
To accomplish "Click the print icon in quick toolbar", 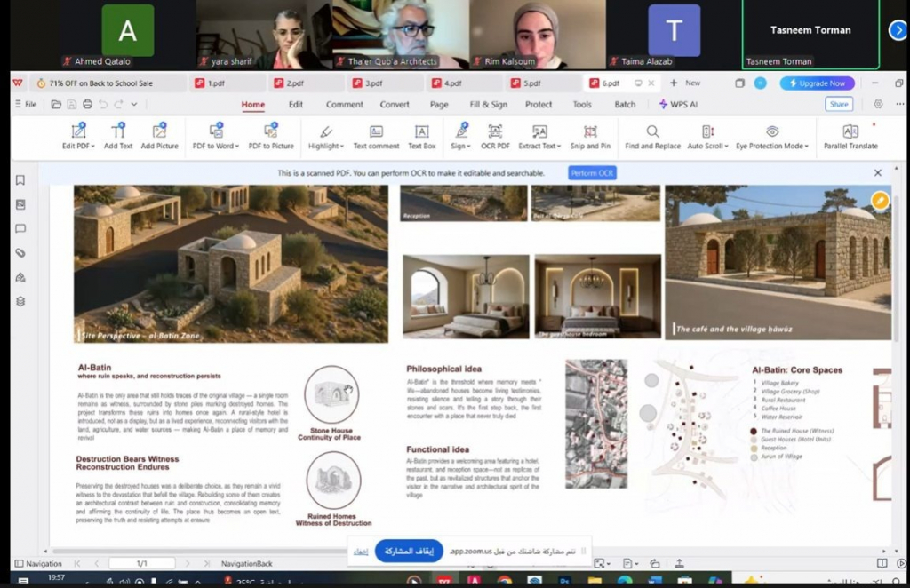I will pyautogui.click(x=87, y=105).
